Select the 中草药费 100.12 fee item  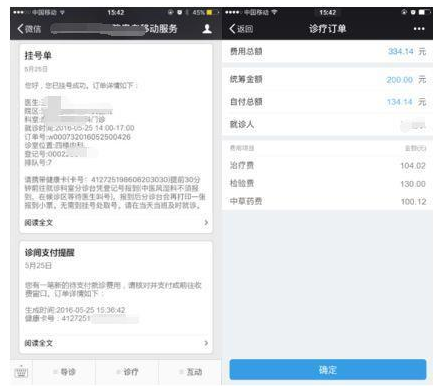[x=328, y=201]
